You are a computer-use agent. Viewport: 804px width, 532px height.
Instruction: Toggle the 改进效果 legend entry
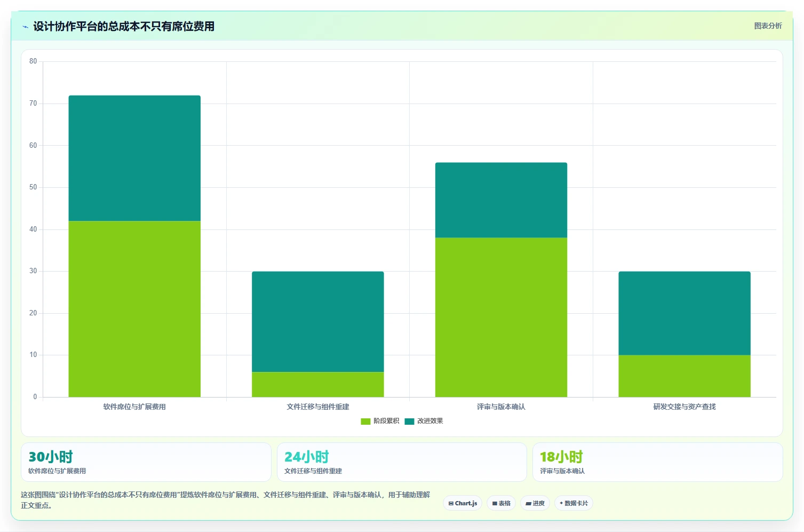tap(424, 421)
